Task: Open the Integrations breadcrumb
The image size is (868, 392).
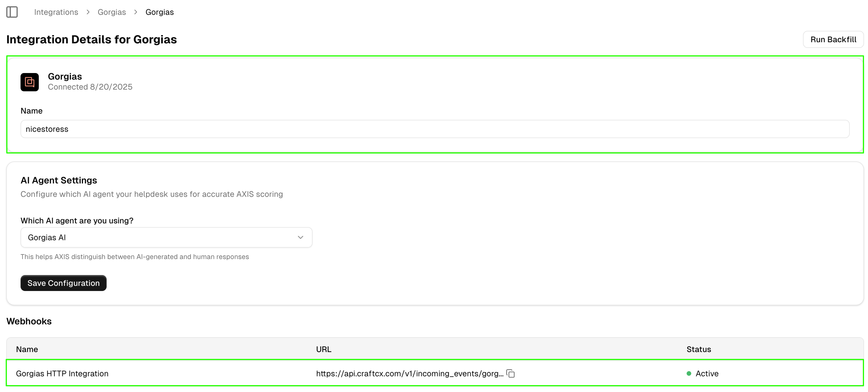Action: point(56,12)
